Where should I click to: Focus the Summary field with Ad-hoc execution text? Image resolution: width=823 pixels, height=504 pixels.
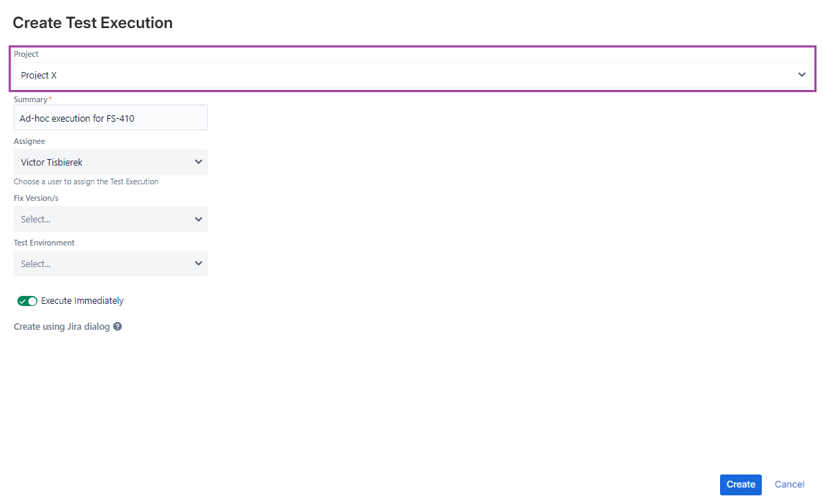click(111, 117)
